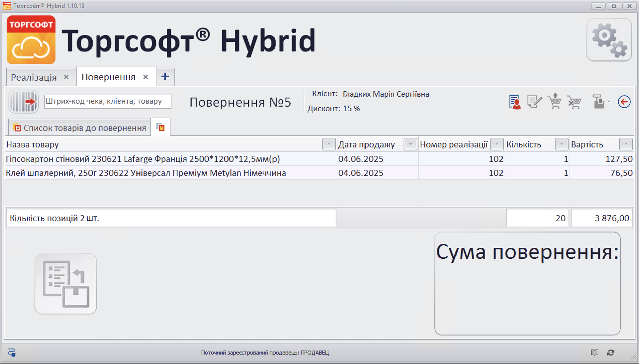Image resolution: width=639 pixels, height=364 pixels.
Task: Click the barcode scanner icon
Action: 23,102
